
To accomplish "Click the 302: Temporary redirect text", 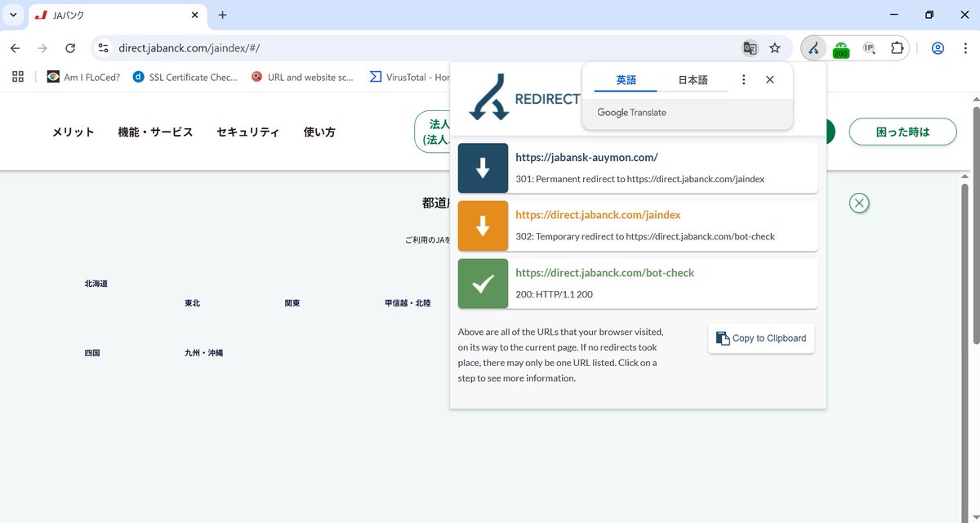I will (x=645, y=236).
